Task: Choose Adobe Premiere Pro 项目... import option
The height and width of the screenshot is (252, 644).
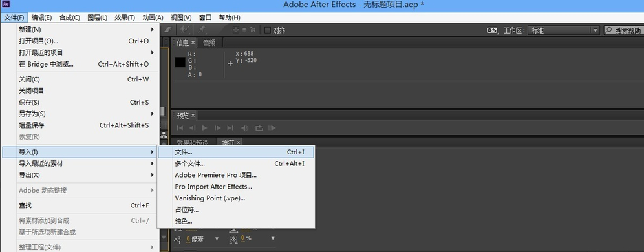Action: click(x=236, y=175)
